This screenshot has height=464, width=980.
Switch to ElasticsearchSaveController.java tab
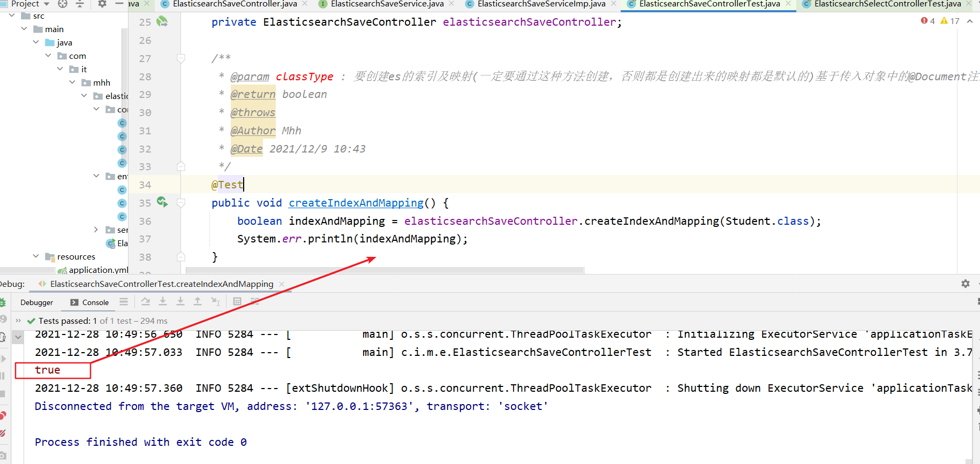pyautogui.click(x=235, y=4)
